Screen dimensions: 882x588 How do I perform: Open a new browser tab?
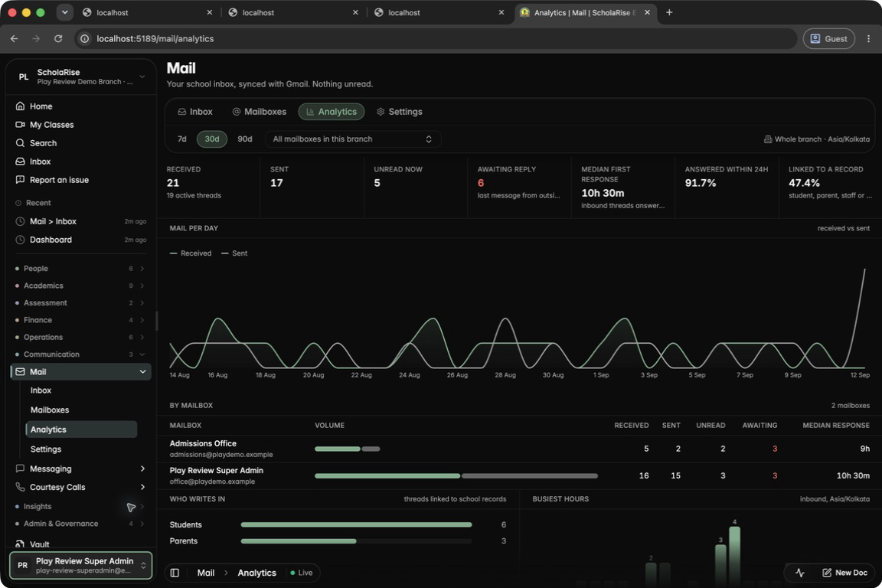pyautogui.click(x=669, y=12)
